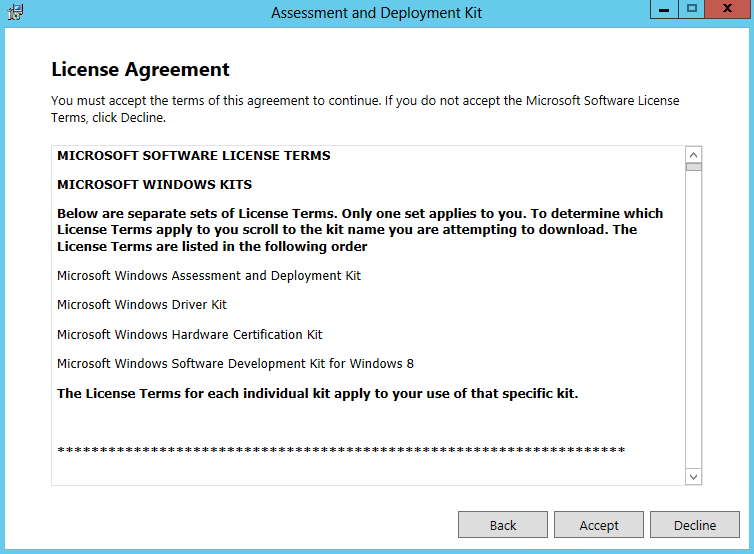Click Microsoft Windows Hardware Certification Kit text
This screenshot has height=554, width=754.
[x=189, y=334]
